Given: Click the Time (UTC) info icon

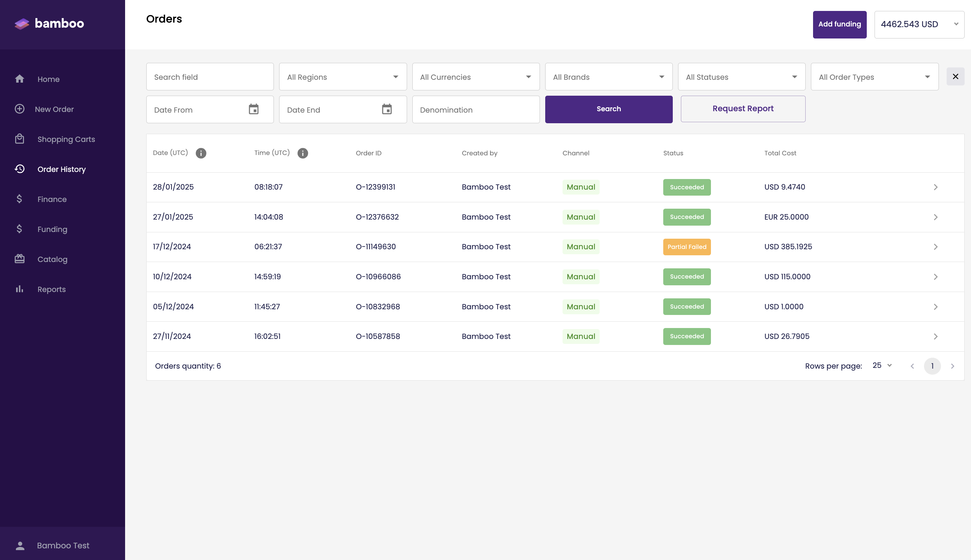Looking at the screenshot, I should (x=303, y=153).
